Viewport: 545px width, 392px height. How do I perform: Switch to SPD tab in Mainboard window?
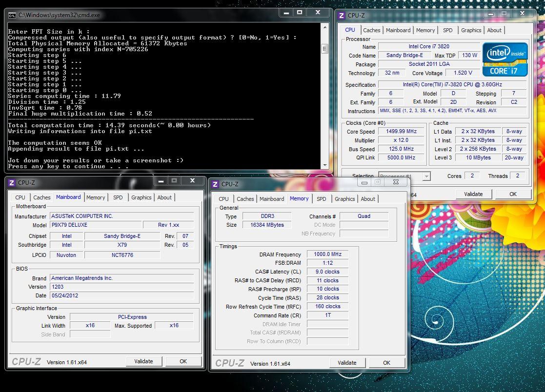[118, 197]
